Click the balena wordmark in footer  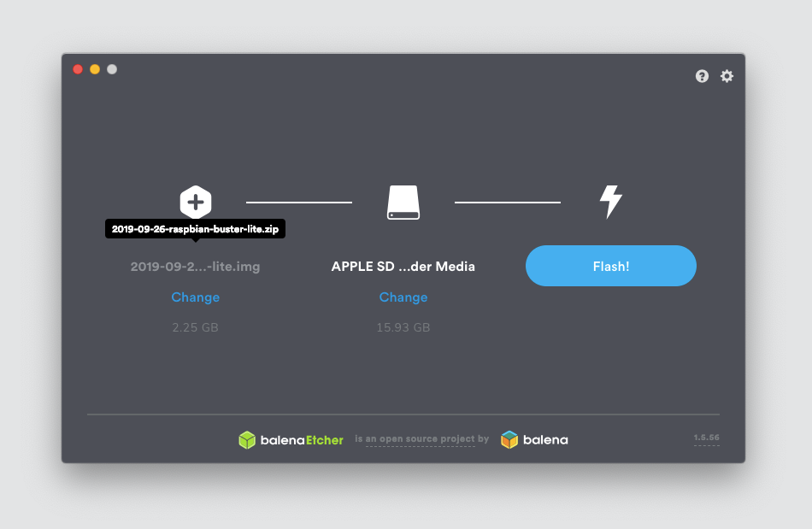(x=545, y=440)
